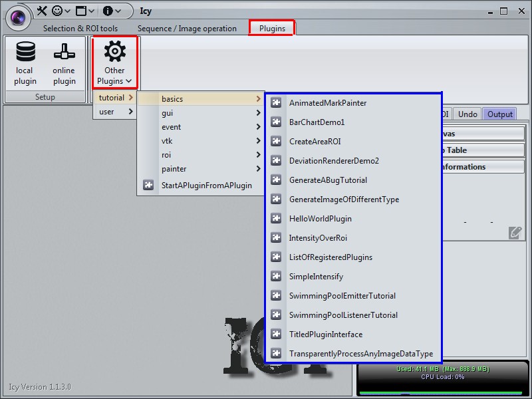Click the plugin icon beside BarChartDemo1
The image size is (532, 399).
coord(276,122)
